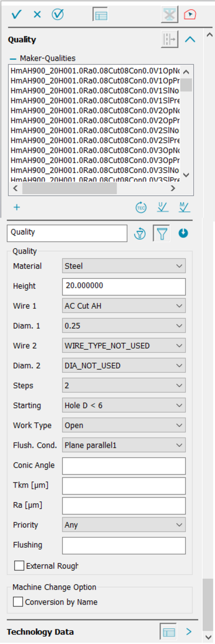215x644 pixels.
Task: Open the Material dropdown showing Steel
Action: pyautogui.click(x=124, y=266)
